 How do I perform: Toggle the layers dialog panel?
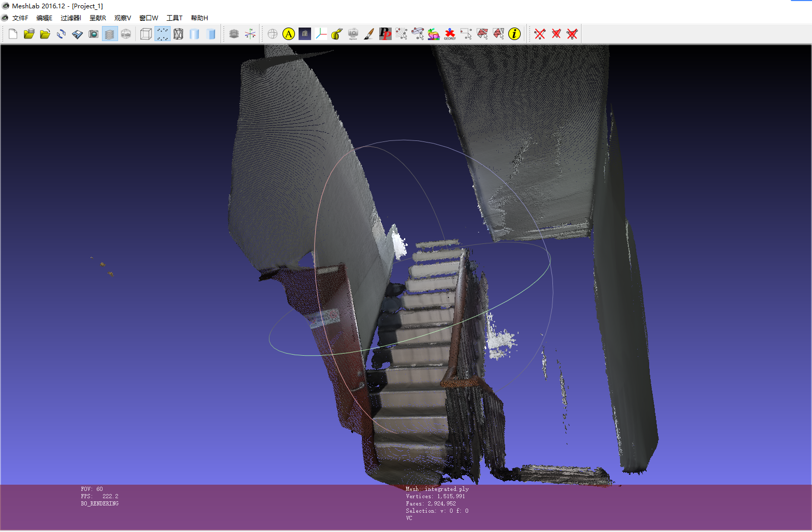(110, 33)
